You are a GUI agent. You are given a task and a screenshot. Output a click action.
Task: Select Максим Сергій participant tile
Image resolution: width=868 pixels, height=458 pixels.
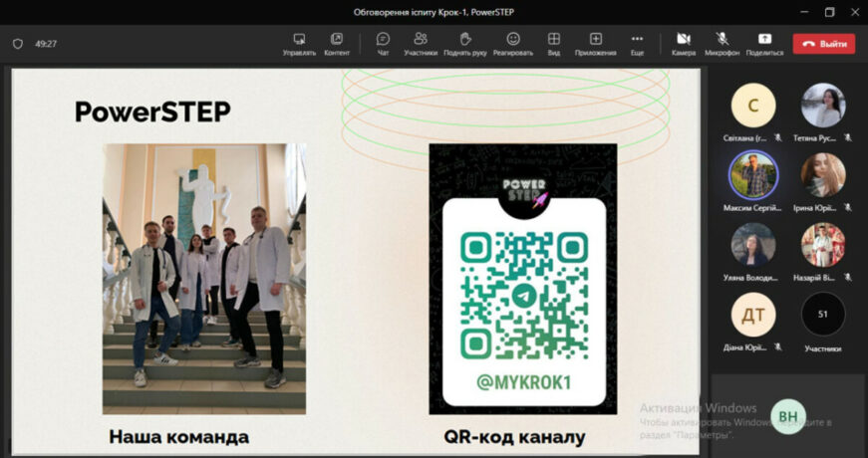tap(753, 175)
